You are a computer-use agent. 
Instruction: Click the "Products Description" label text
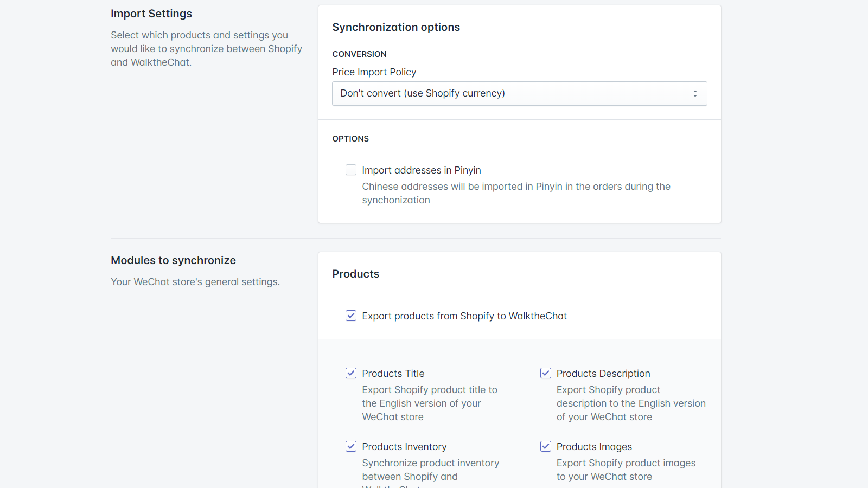[x=603, y=374]
